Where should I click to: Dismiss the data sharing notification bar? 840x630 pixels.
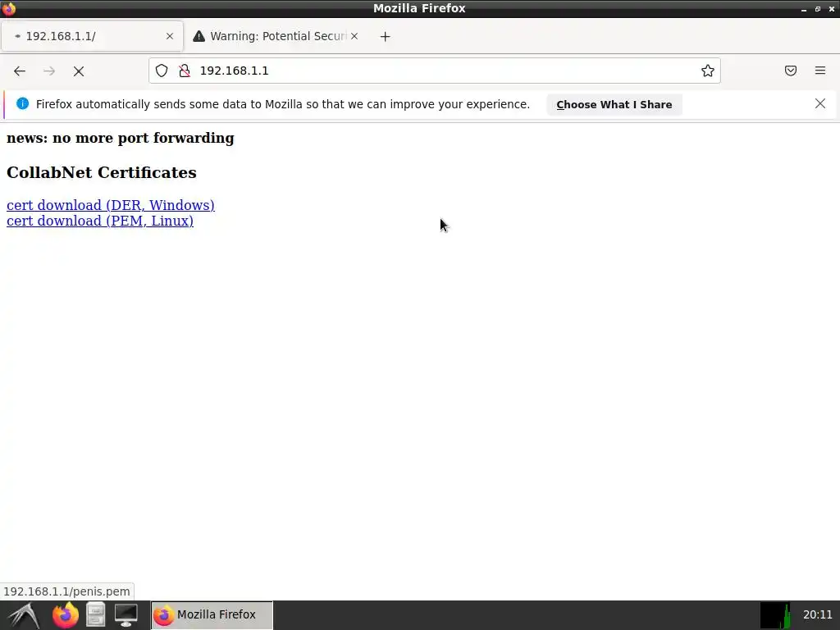click(820, 104)
